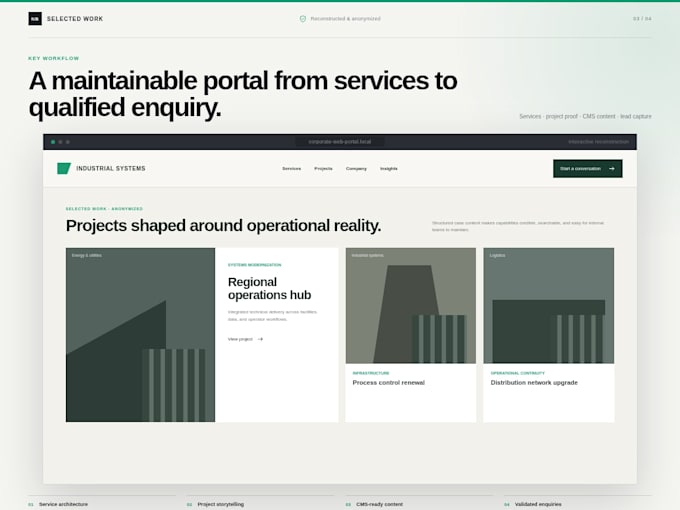Follow the View project link
Image resolution: width=680 pixels, height=510 pixels.
(x=245, y=339)
